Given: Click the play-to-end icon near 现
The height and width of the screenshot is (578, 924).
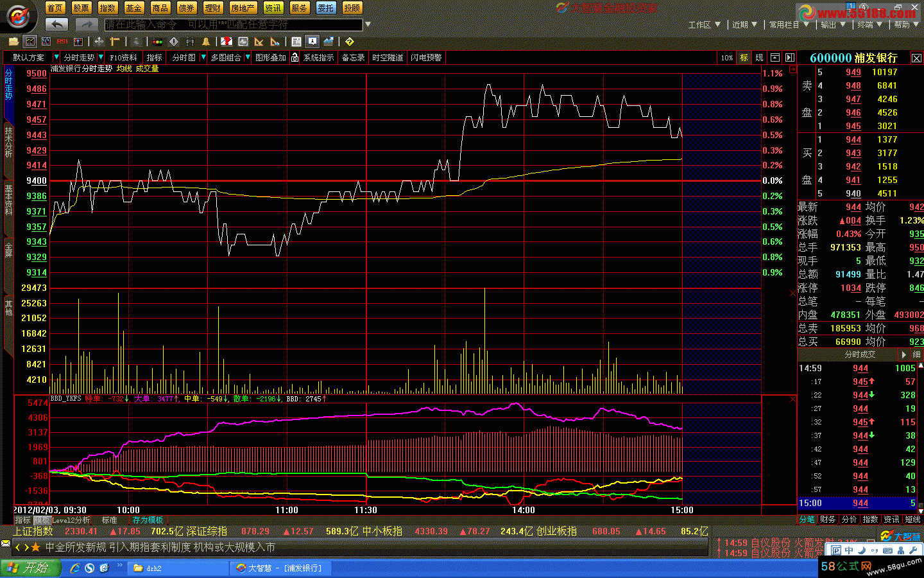Looking at the screenshot, I should point(790,57).
